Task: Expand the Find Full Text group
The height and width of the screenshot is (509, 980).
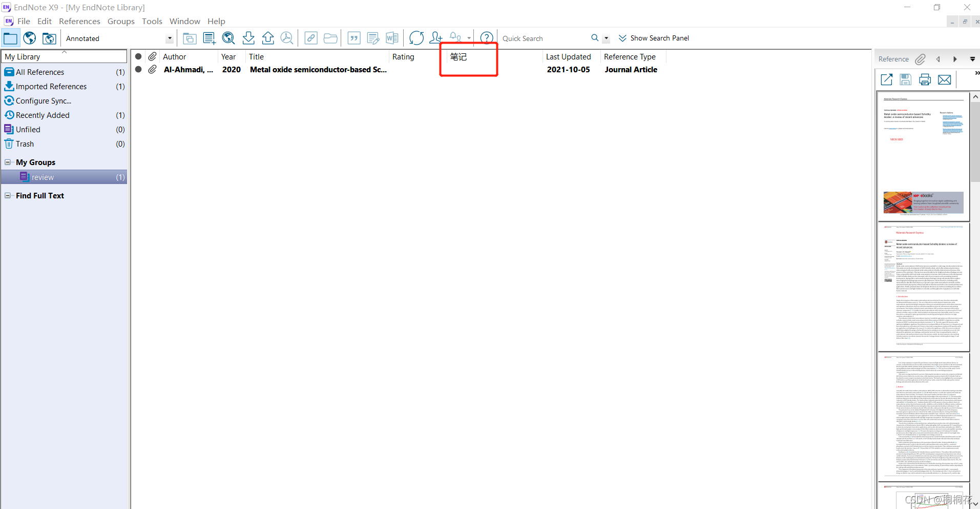Action: point(8,195)
